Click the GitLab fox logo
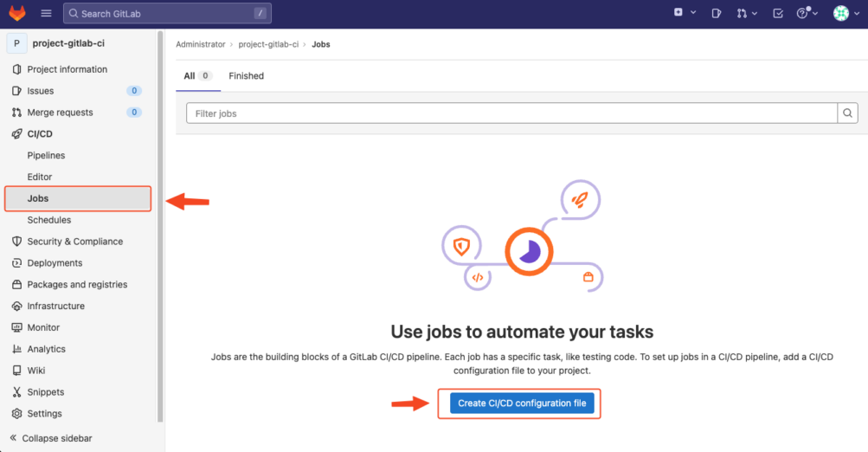 (17, 13)
